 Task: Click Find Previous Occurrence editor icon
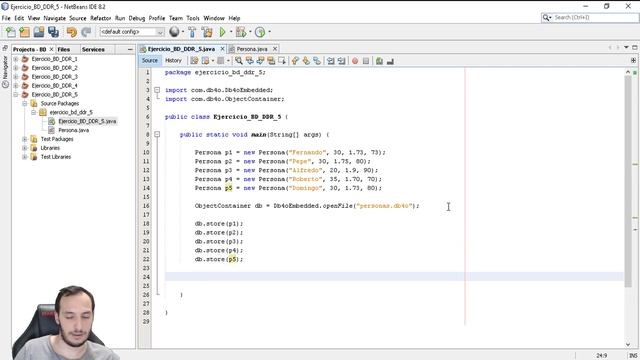[x=249, y=61]
